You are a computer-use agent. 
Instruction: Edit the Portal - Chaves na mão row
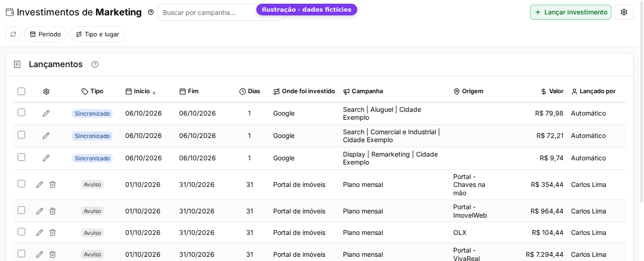pos(40,185)
